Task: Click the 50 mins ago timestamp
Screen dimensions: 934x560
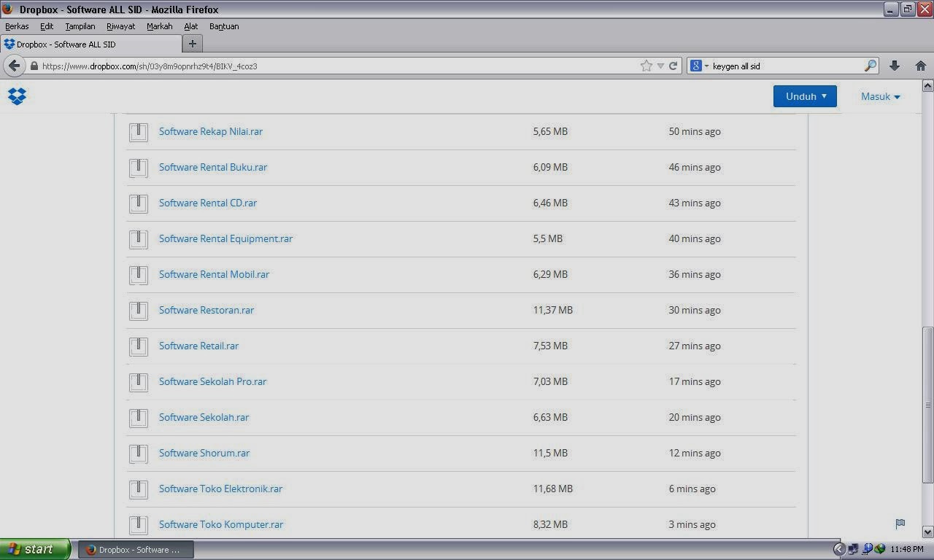Action: tap(695, 131)
